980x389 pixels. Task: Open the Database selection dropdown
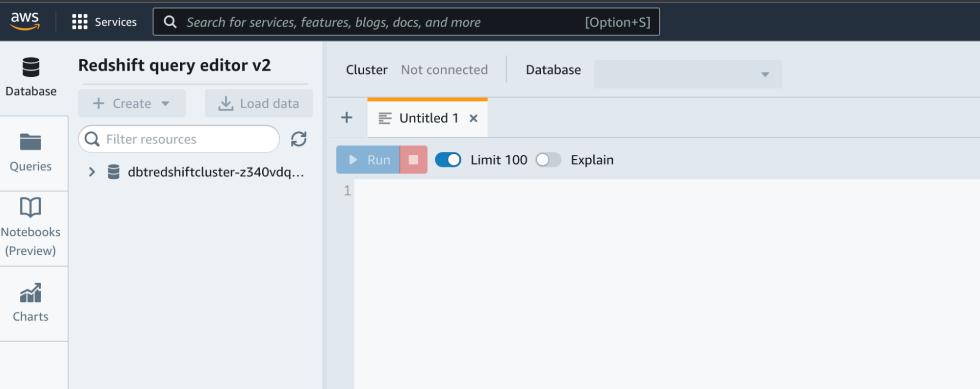click(x=687, y=74)
